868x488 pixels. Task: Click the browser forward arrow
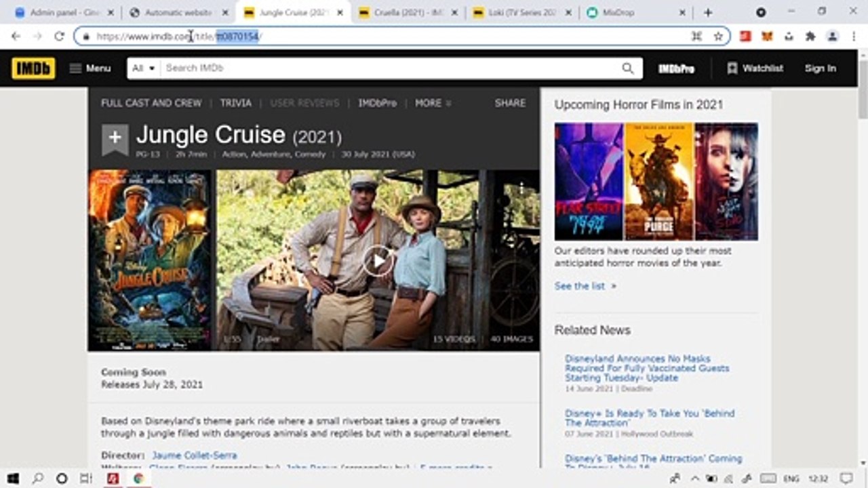click(38, 37)
